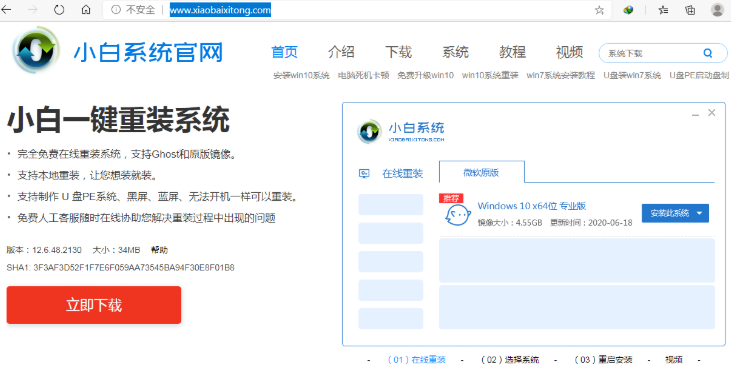This screenshot has width=731, height=371.
Task: Click the not-secure info icon
Action: [x=116, y=10]
